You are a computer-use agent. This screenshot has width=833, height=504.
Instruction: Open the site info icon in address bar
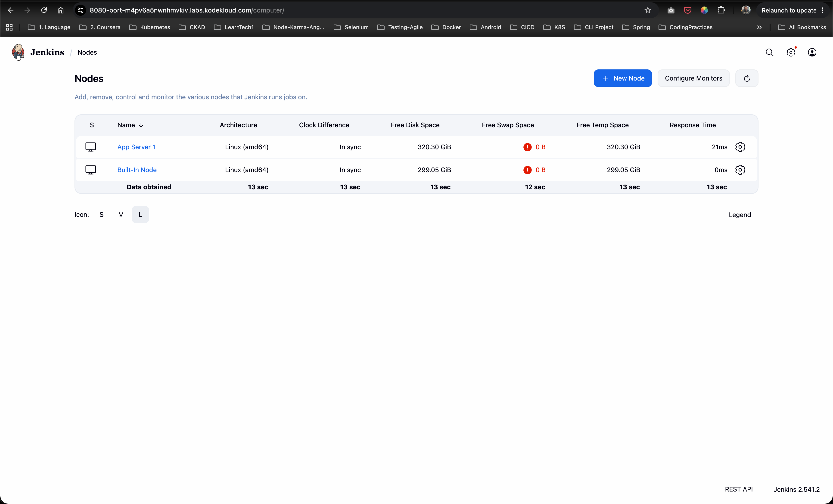click(81, 10)
